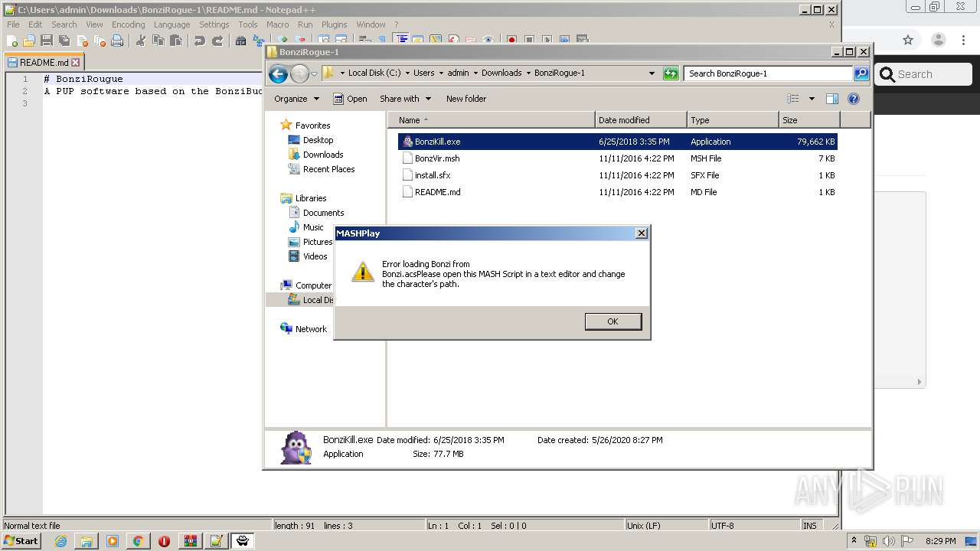This screenshot has width=980, height=551.
Task: Open the Language menu in Notepad++
Action: coord(171,24)
